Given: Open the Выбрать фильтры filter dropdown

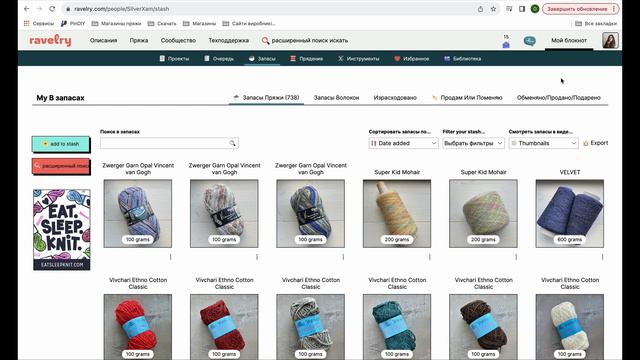Looking at the screenshot, I should [x=473, y=143].
